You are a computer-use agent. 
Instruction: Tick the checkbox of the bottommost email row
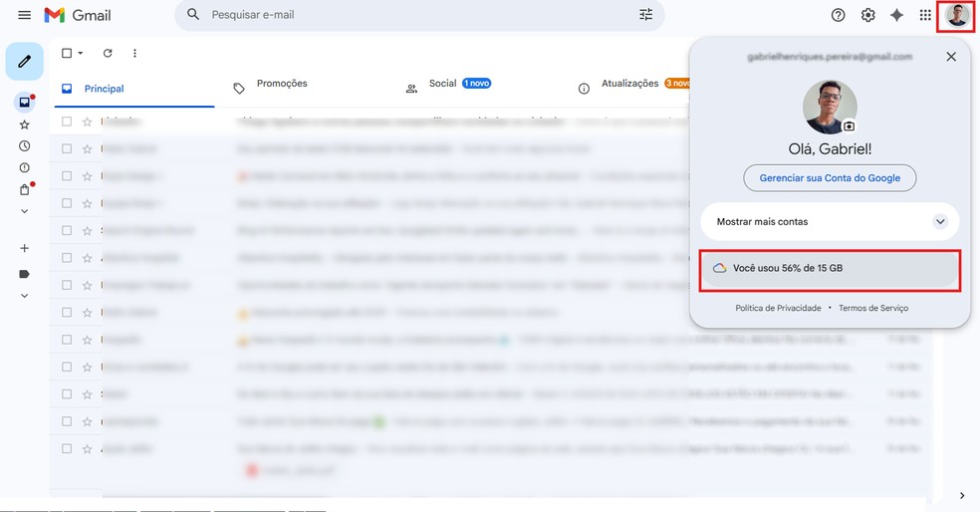(x=67, y=448)
